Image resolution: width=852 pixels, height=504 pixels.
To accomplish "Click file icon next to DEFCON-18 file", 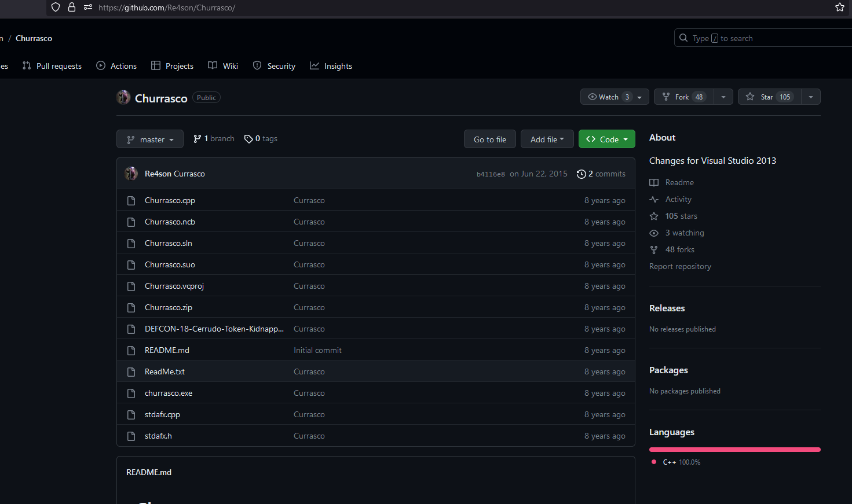I will [x=131, y=329].
